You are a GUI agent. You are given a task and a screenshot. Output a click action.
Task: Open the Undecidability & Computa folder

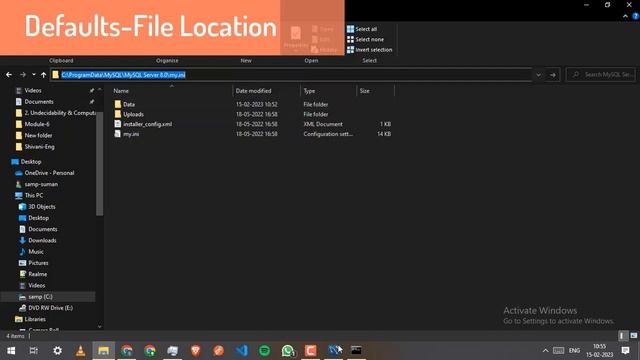60,113
